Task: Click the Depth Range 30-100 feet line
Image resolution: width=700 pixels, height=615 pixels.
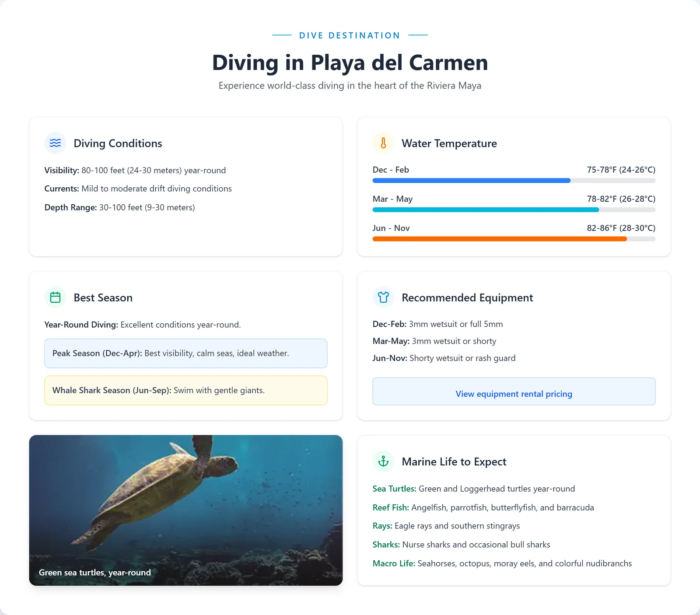Action: point(120,207)
